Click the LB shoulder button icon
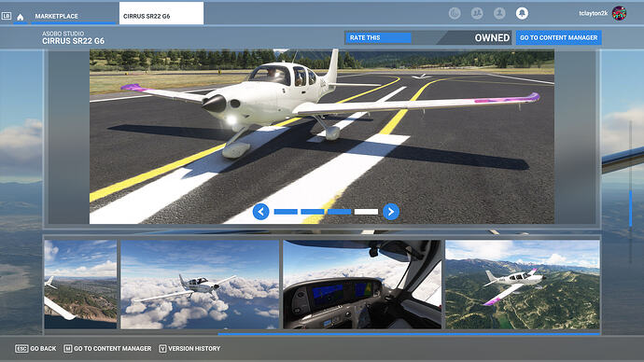 (x=7, y=16)
